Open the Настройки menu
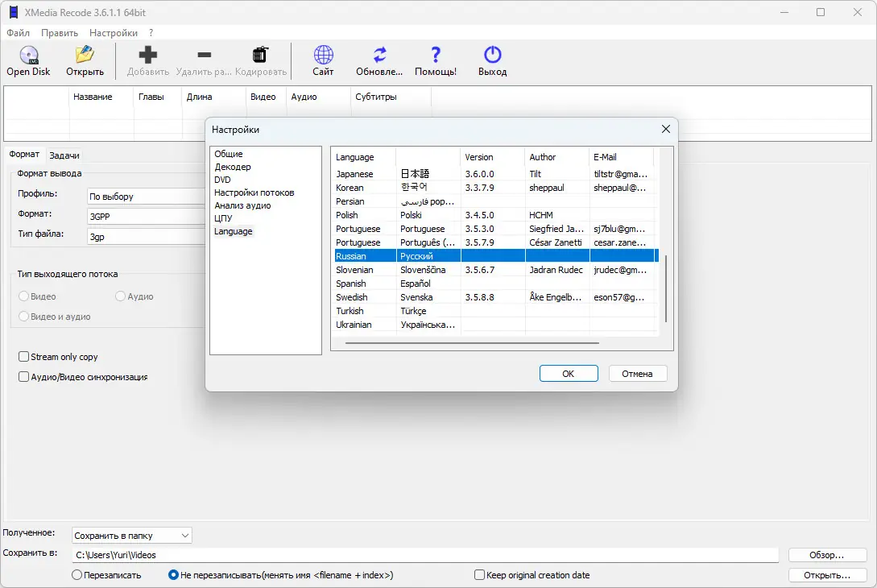This screenshot has width=877, height=588. coord(113,33)
